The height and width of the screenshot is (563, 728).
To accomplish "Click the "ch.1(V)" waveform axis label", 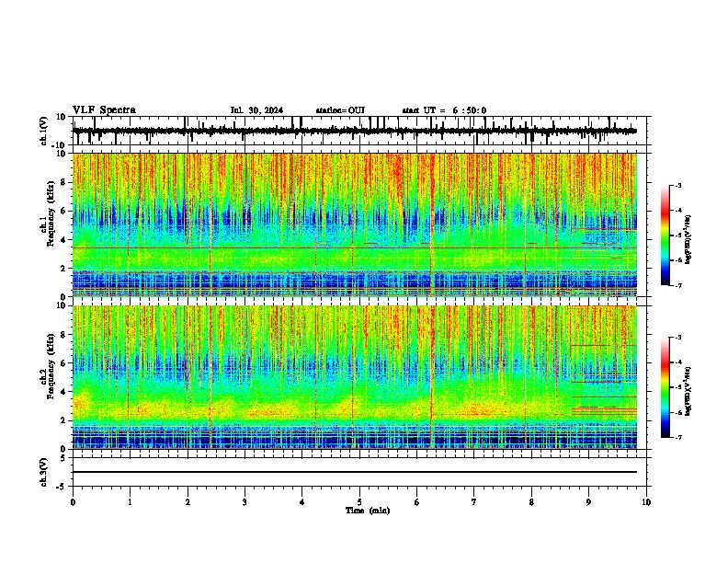I will coord(44,131).
